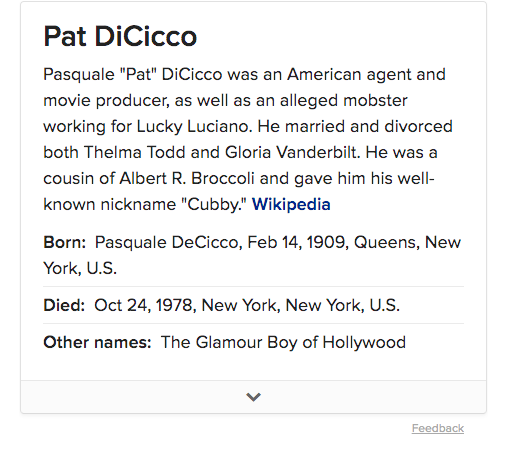
Task: Click the Feedback link below the card
Action: [x=438, y=428]
